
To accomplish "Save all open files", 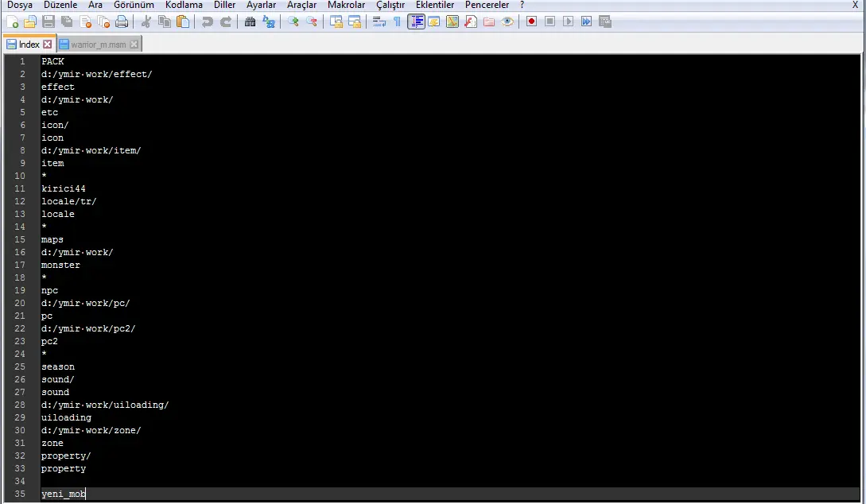I will pos(67,22).
